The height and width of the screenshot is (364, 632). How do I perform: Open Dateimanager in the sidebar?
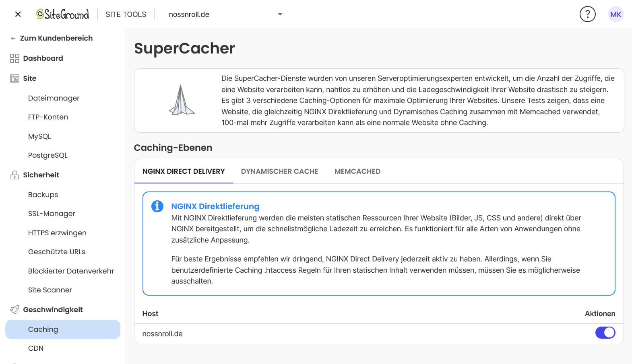pyautogui.click(x=54, y=98)
